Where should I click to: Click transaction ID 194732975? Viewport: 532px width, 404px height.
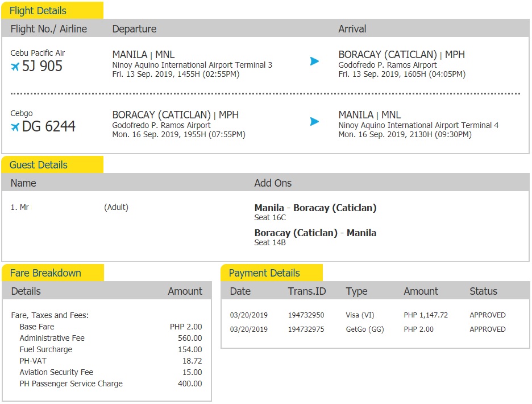pyautogui.click(x=306, y=329)
